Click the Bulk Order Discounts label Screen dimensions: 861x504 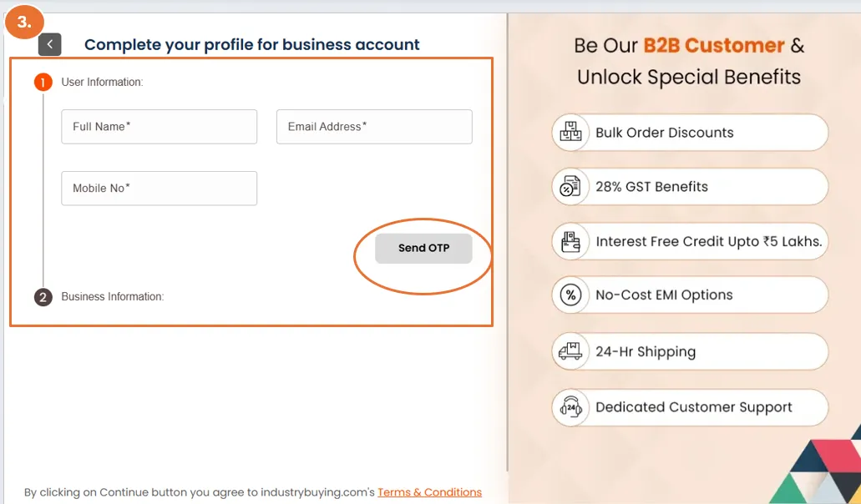664,133
